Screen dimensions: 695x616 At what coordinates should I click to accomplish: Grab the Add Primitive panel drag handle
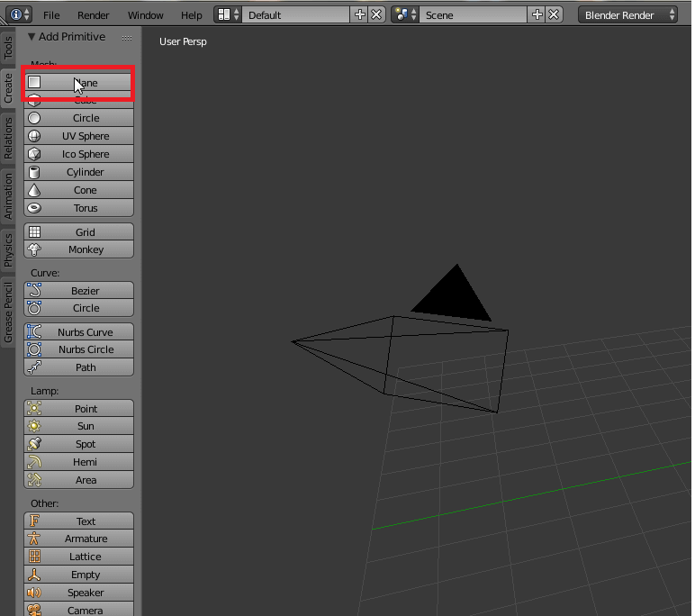127,38
